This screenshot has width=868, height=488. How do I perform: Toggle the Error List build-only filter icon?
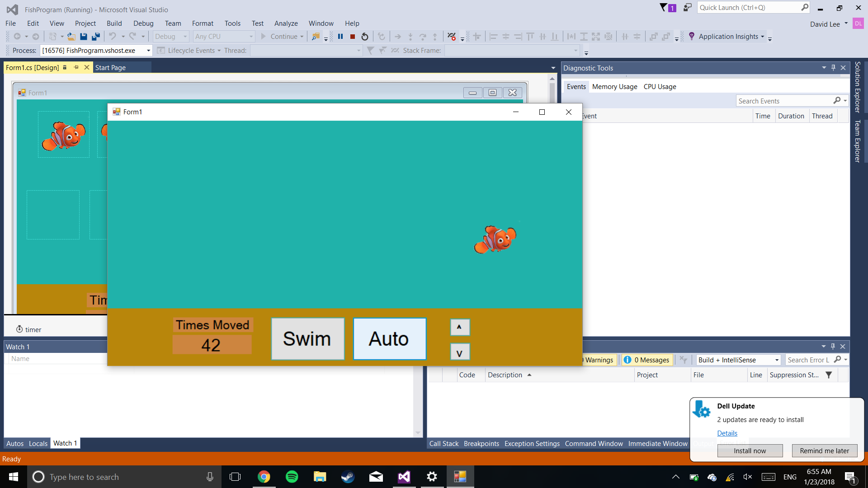(683, 360)
